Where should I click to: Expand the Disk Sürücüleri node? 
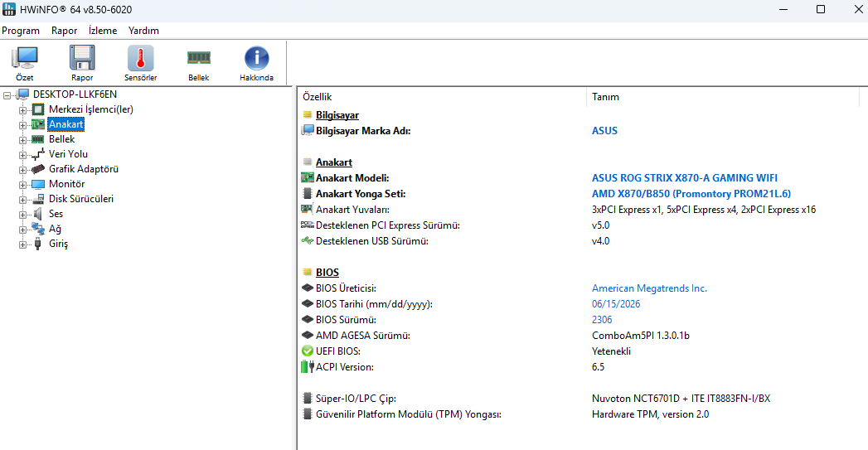(22, 200)
